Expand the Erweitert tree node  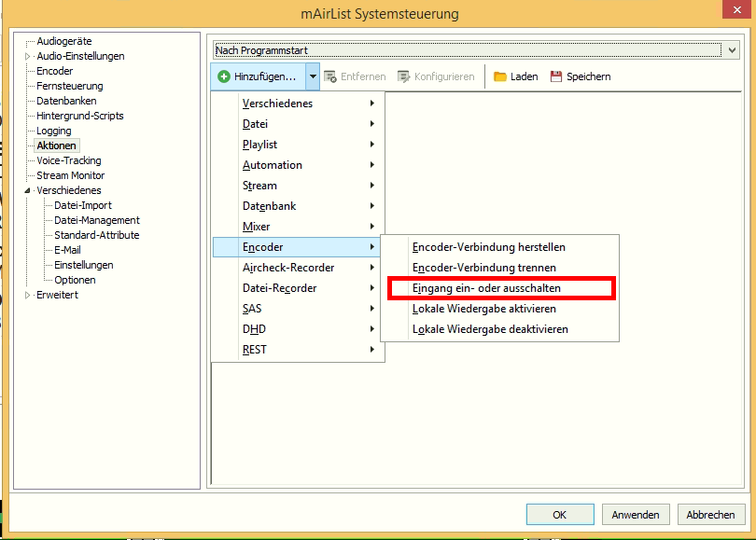pyautogui.click(x=27, y=296)
